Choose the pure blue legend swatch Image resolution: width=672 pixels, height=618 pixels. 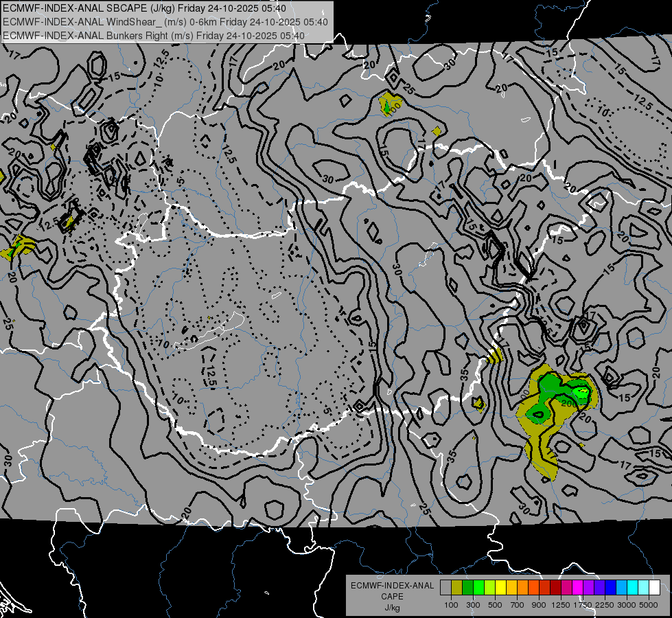click(x=610, y=587)
